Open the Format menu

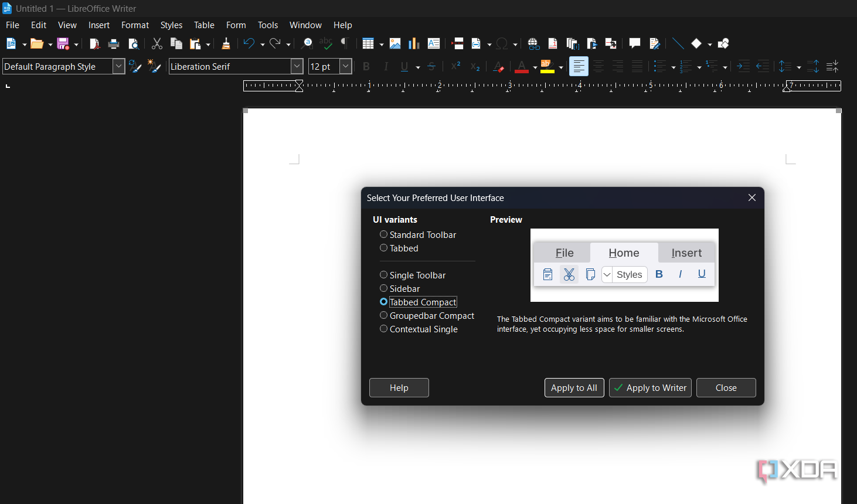click(135, 25)
